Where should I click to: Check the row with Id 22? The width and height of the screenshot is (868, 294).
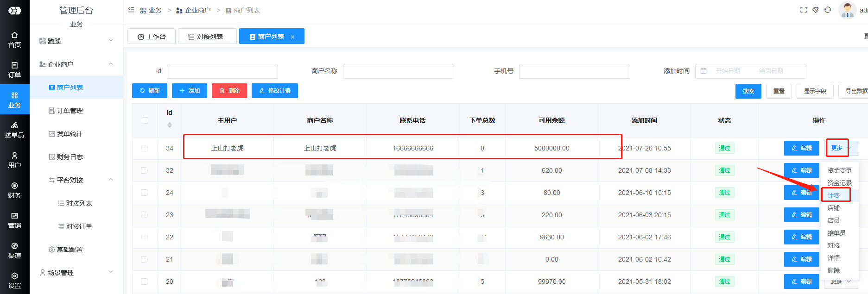144,237
